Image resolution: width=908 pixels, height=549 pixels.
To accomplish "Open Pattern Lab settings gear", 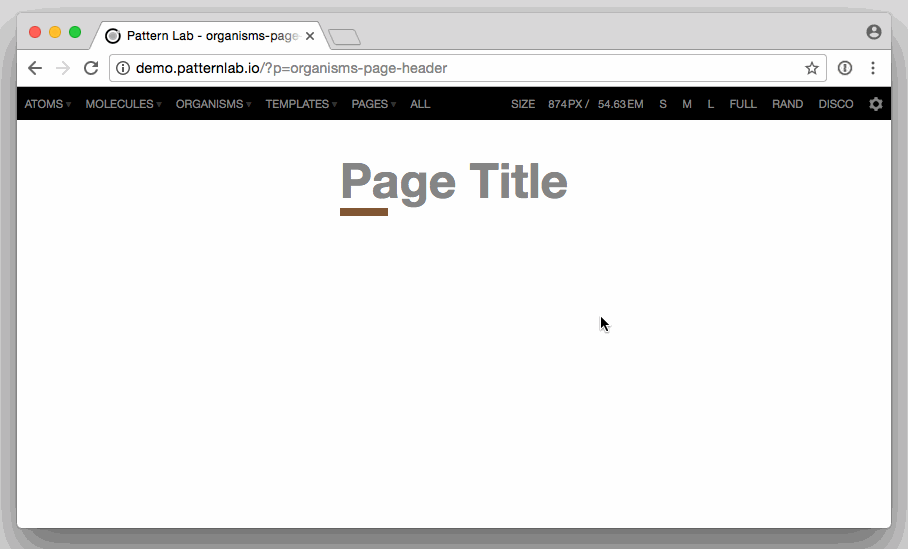I will click(876, 104).
